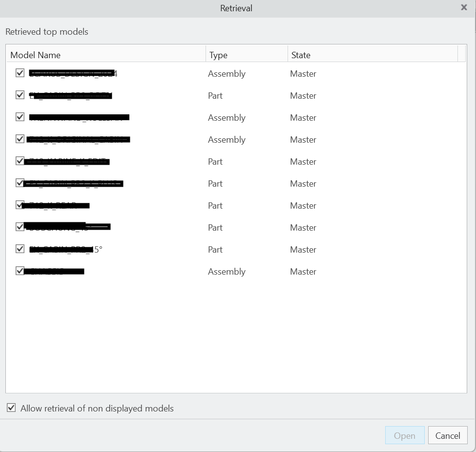Uncheck the sixth Part model checkbox

point(20,182)
